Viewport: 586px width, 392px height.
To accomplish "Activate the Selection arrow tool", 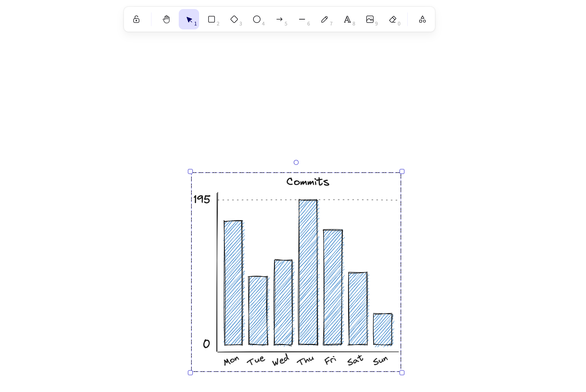I will 189,19.
